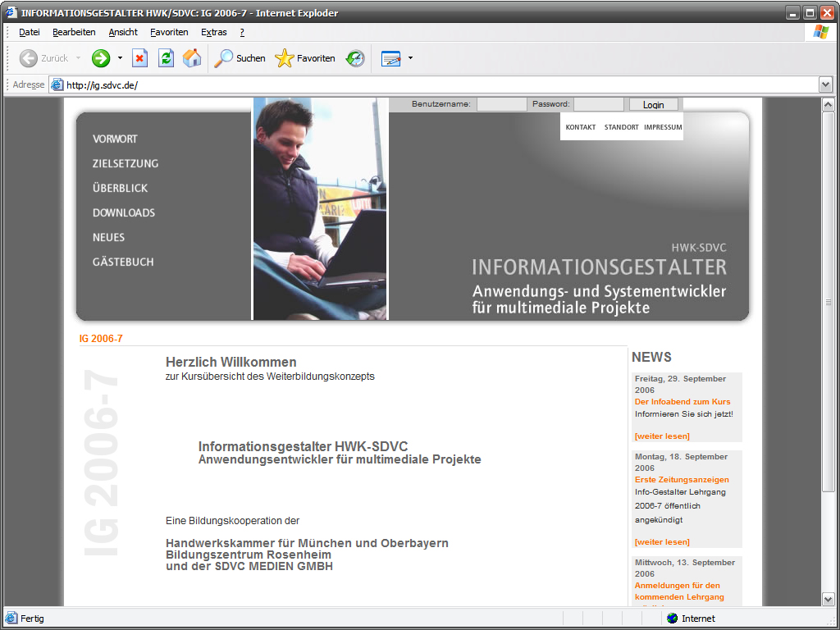Image resolution: width=840 pixels, height=630 pixels.
Task: Navigate to ÜBERBLICK section
Action: pos(120,188)
